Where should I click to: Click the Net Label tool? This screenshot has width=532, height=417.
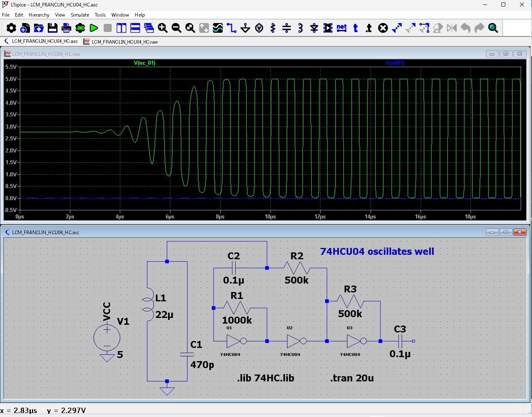342,28
